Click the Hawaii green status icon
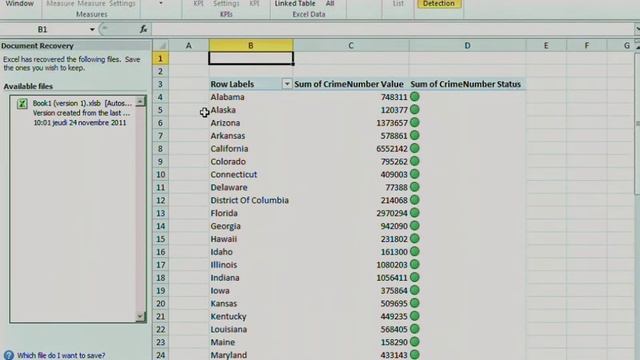 pyautogui.click(x=415, y=239)
